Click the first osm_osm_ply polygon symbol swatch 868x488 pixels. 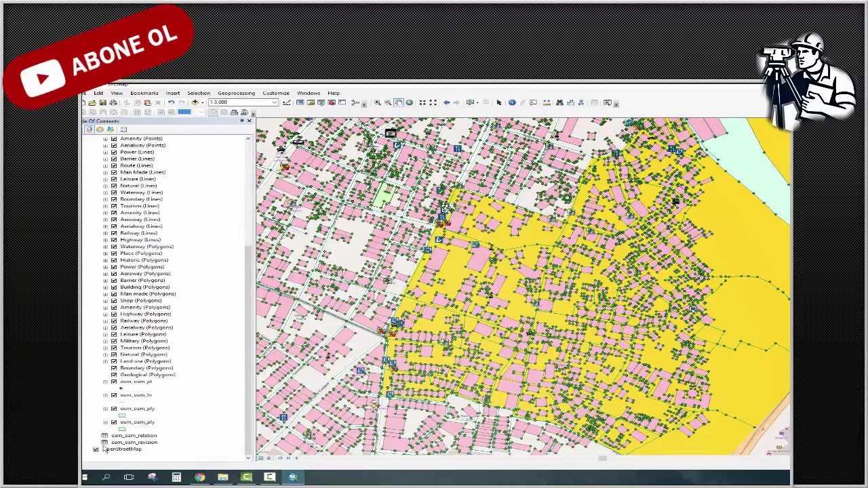coord(122,415)
